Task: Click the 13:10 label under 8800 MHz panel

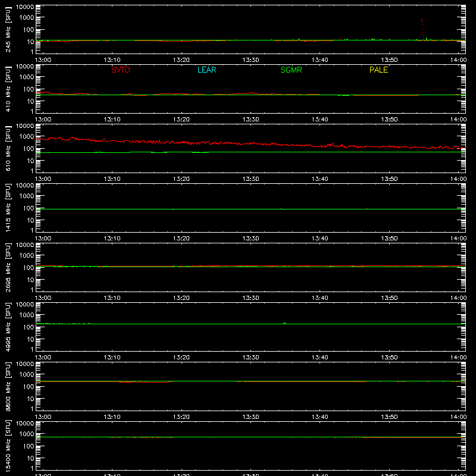Action: pos(112,417)
